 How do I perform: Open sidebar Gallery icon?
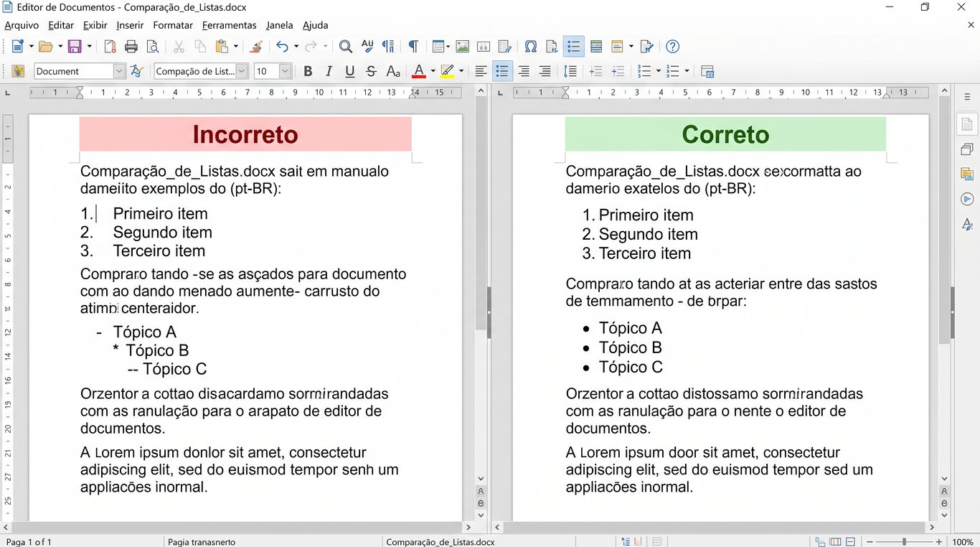click(967, 174)
